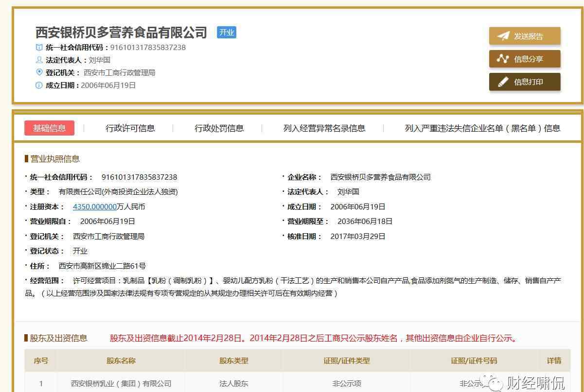Click the 详情 column header

[554, 361]
